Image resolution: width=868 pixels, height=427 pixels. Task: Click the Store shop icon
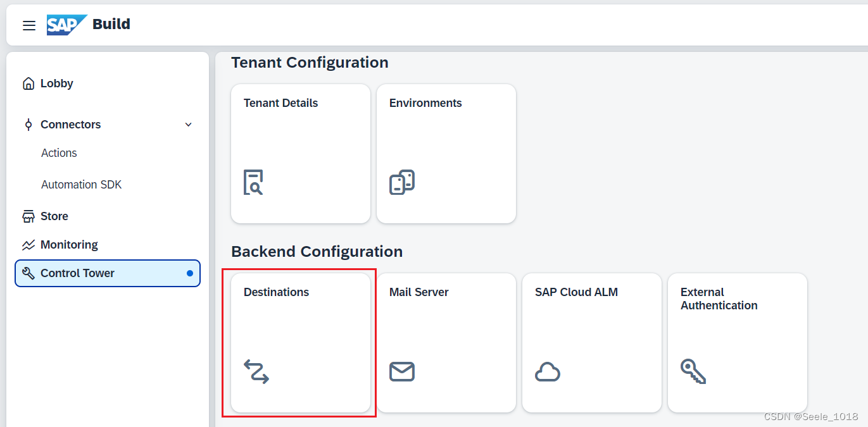click(28, 216)
